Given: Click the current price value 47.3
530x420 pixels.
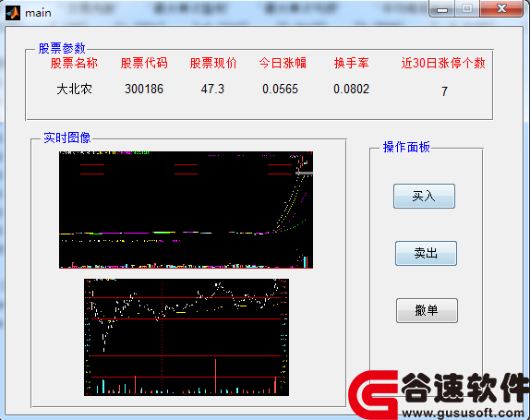Looking at the screenshot, I should pyautogui.click(x=212, y=90).
